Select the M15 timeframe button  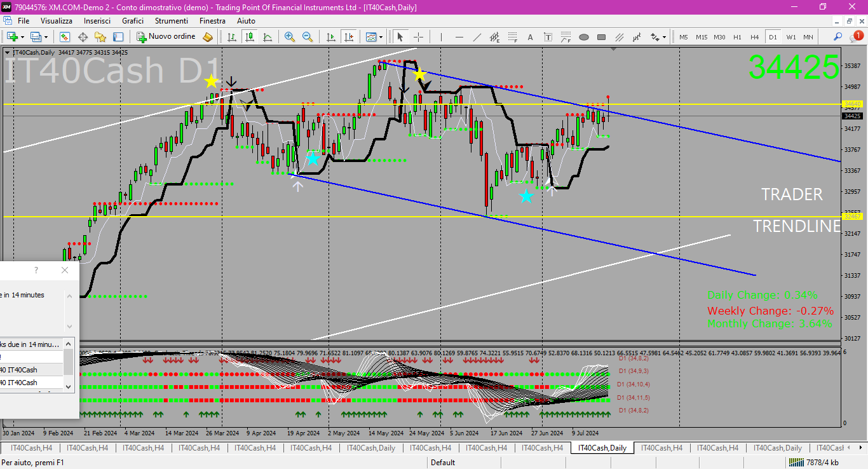[x=702, y=37]
